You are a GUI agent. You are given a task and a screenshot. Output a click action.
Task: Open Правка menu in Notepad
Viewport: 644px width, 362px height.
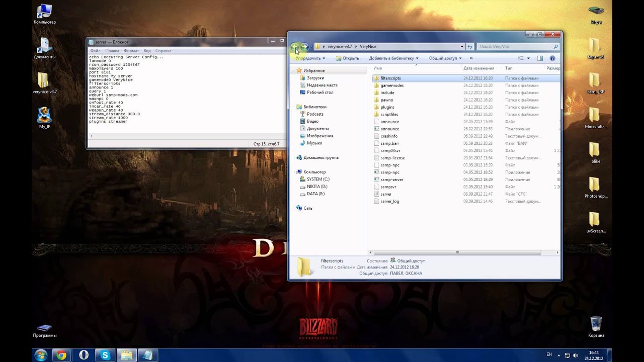pyautogui.click(x=112, y=51)
